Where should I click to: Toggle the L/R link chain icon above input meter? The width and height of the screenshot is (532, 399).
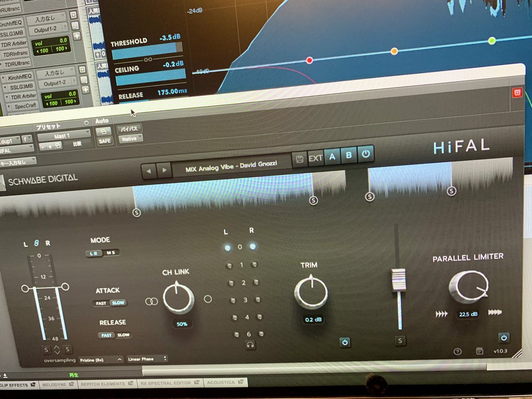pyautogui.click(x=37, y=243)
